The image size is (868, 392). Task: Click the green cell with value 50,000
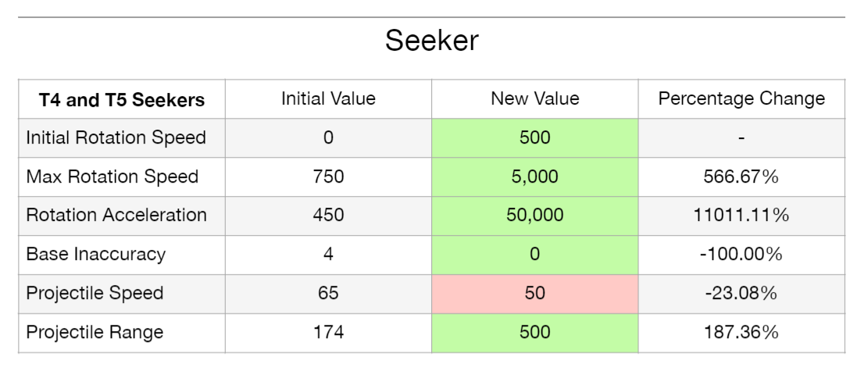pyautogui.click(x=534, y=215)
